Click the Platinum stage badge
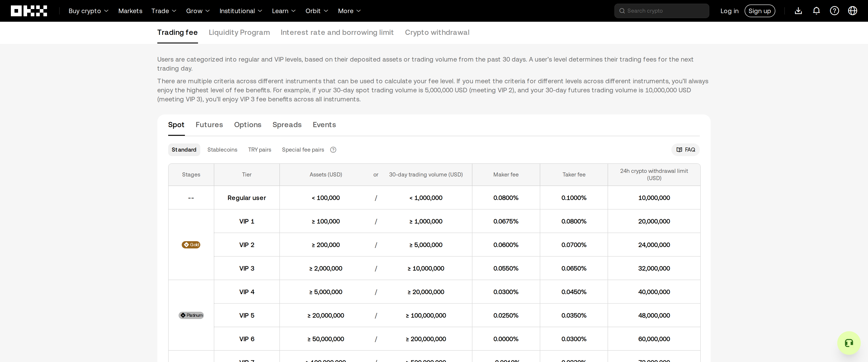Screen dimensions: 868x362 point(191,315)
